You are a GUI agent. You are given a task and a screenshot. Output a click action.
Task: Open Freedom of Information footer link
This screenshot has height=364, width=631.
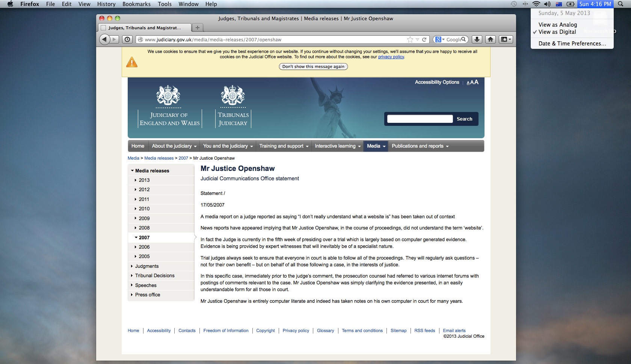point(226,331)
